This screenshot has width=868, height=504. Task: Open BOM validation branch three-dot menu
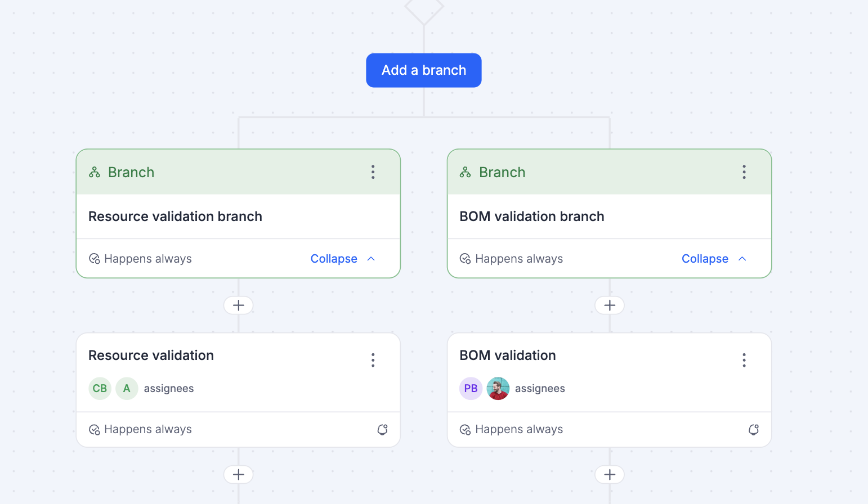tap(744, 172)
